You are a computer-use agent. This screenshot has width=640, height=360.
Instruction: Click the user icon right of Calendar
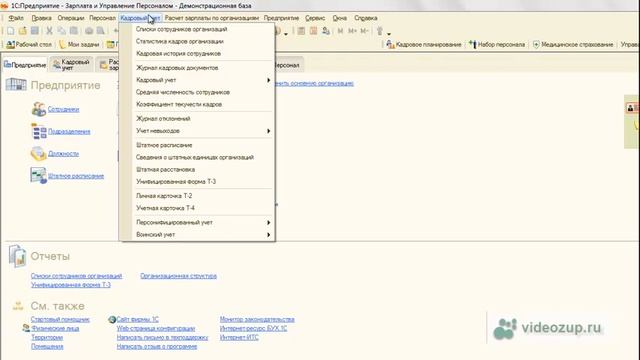pos(326,31)
